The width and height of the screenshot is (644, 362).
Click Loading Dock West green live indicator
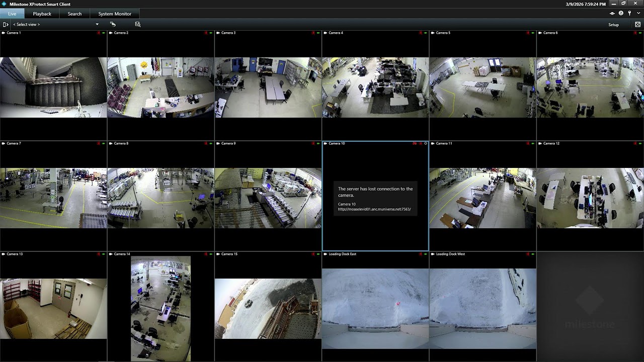[533, 254]
